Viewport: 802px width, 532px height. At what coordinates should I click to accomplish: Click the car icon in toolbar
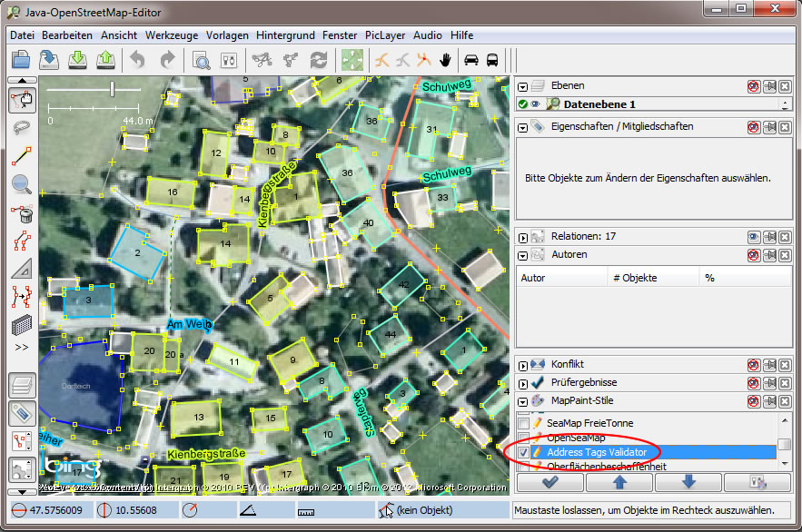(x=471, y=60)
